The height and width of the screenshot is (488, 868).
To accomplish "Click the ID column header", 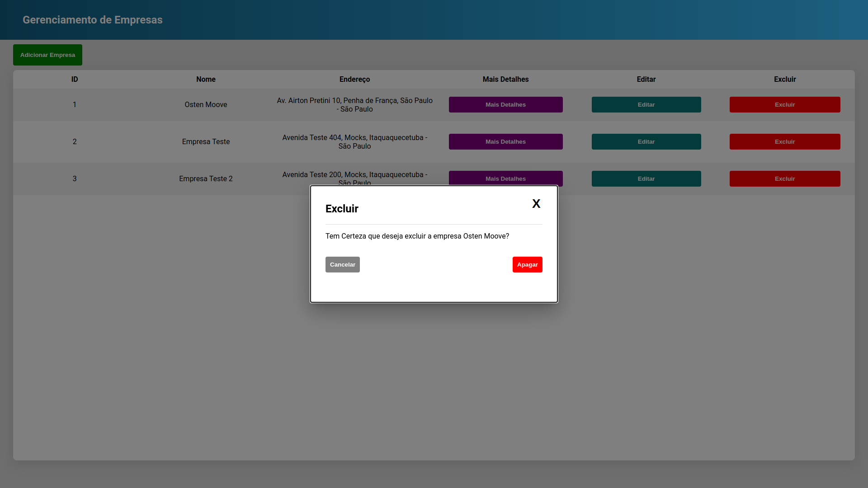I will pos(75,80).
